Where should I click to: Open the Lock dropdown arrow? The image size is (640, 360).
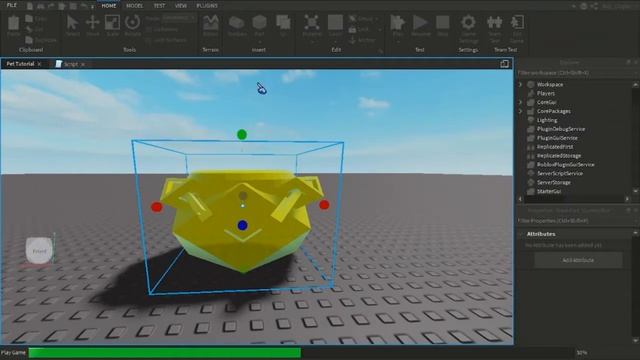click(x=380, y=29)
